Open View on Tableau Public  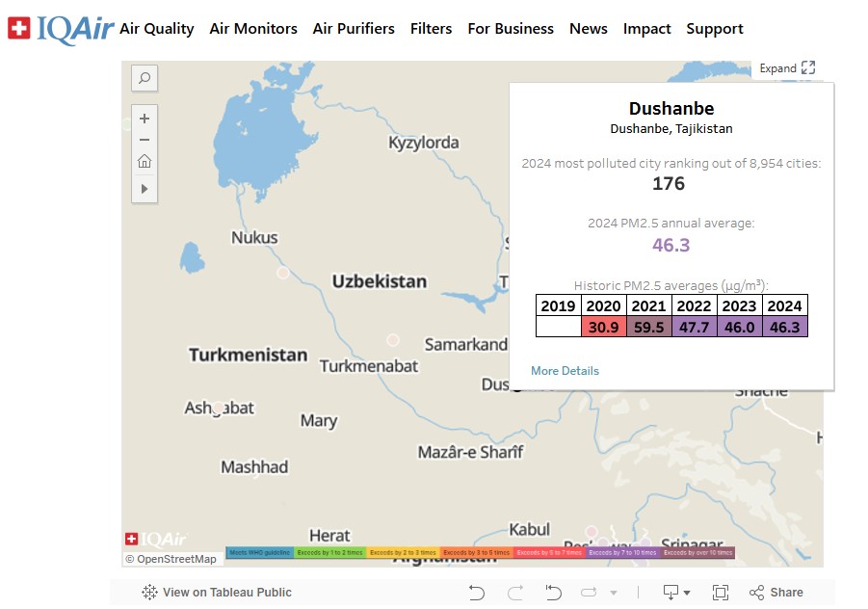point(217,593)
